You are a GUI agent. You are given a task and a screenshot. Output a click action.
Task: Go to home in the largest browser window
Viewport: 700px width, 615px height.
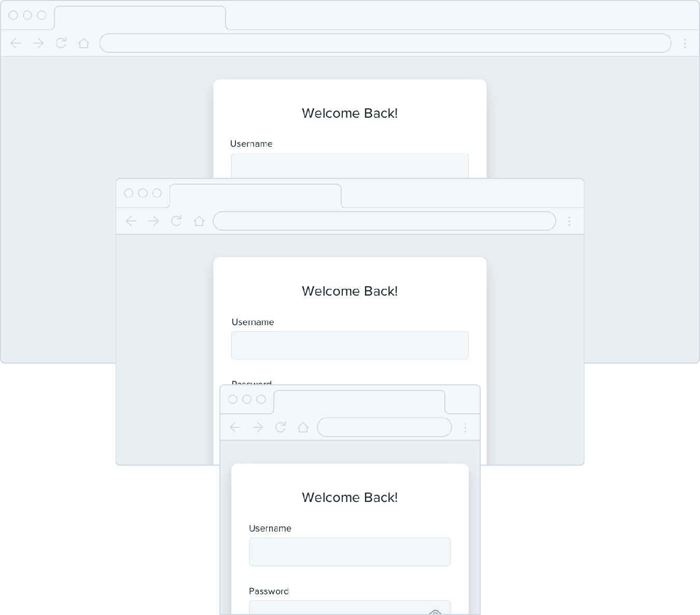pyautogui.click(x=83, y=43)
